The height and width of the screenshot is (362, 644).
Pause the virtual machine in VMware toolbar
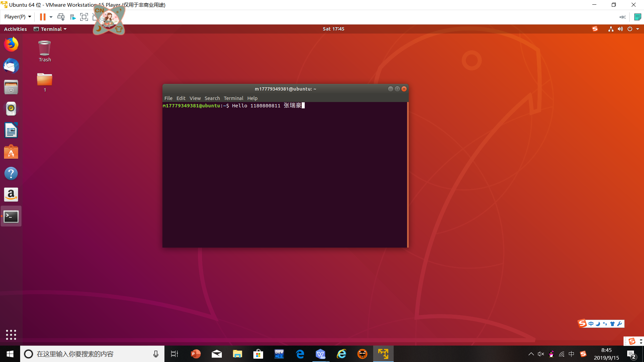click(43, 17)
